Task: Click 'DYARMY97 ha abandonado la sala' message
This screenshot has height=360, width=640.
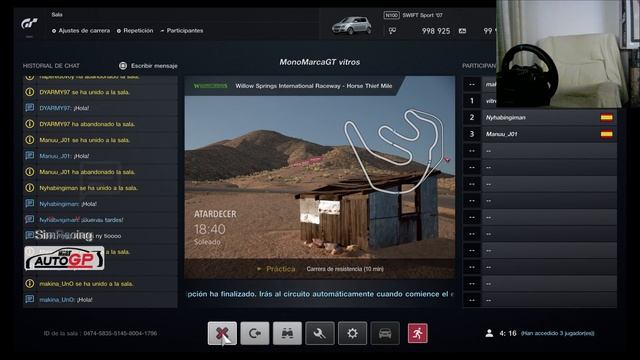Action: pos(87,124)
